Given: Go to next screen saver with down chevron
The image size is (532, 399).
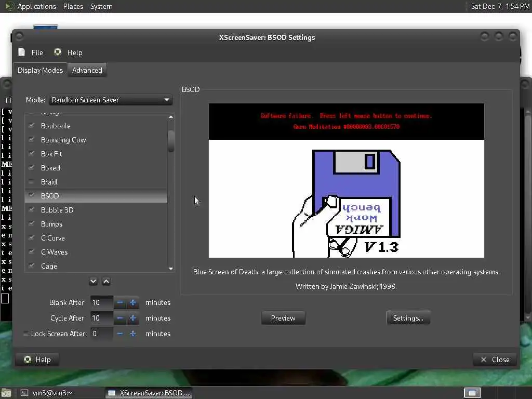Looking at the screenshot, I should pos(94,281).
